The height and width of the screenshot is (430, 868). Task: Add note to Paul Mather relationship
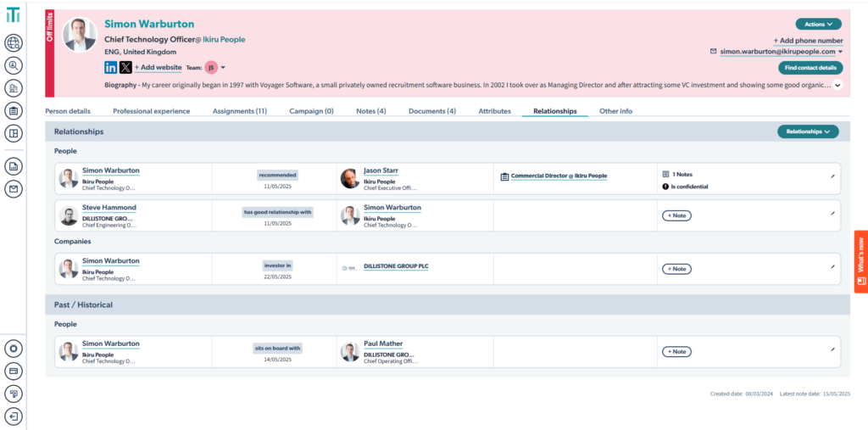pyautogui.click(x=676, y=351)
